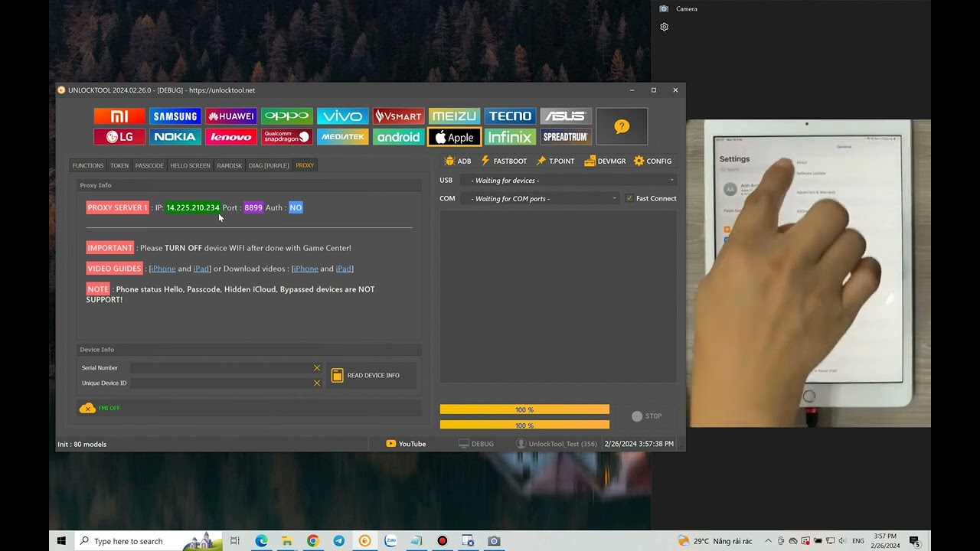Image resolution: width=980 pixels, height=551 pixels.
Task: Click the Auth NO value
Action: [x=296, y=208]
